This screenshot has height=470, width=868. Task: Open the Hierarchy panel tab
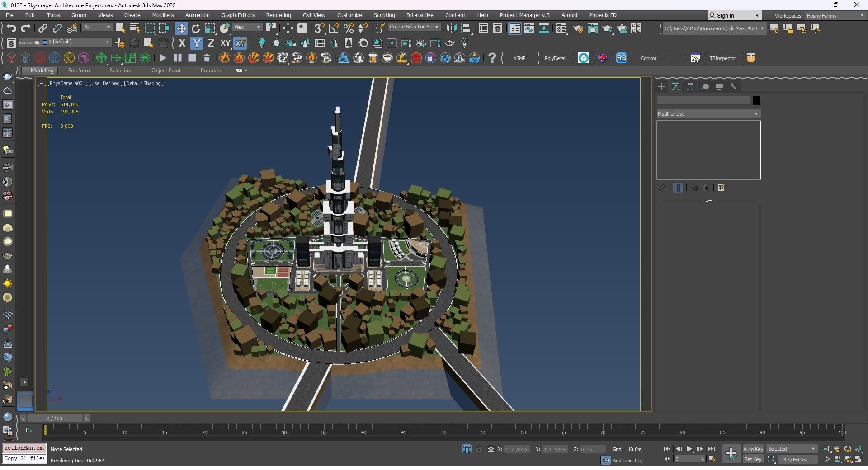(x=690, y=87)
